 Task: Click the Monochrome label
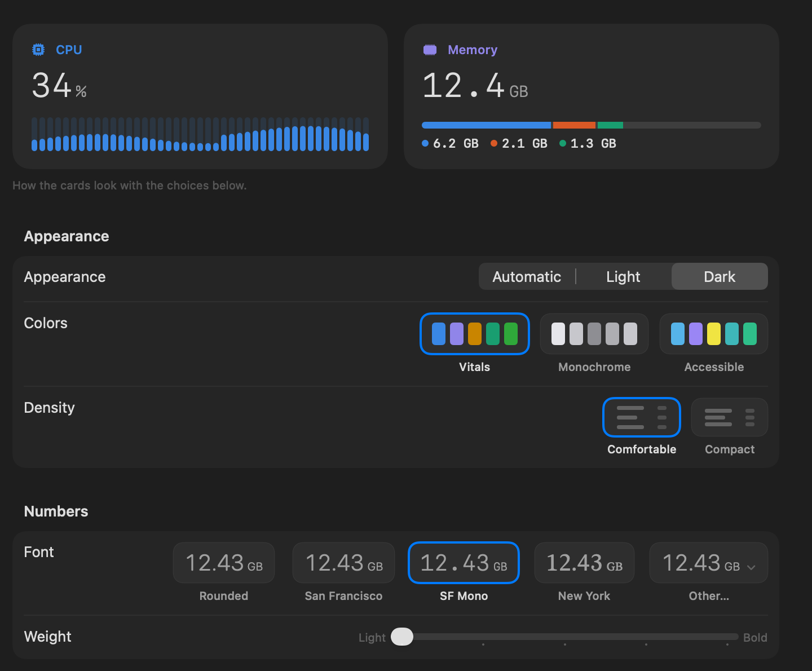tap(594, 367)
